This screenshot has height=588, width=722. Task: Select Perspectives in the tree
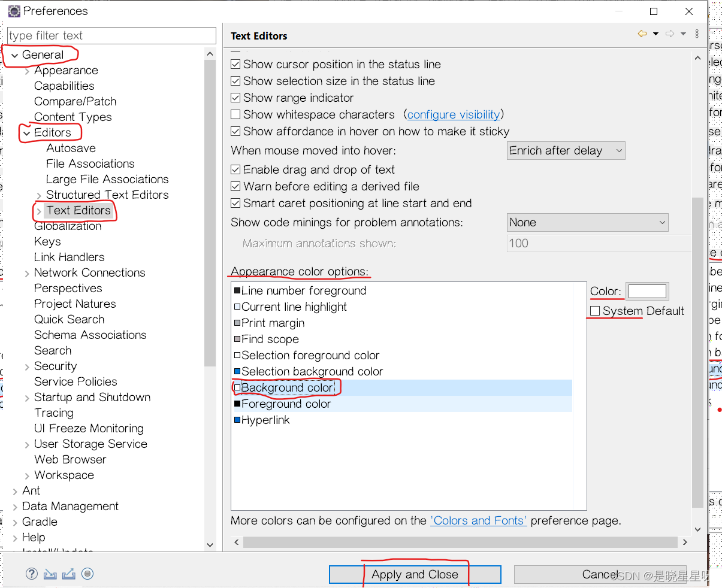(68, 288)
